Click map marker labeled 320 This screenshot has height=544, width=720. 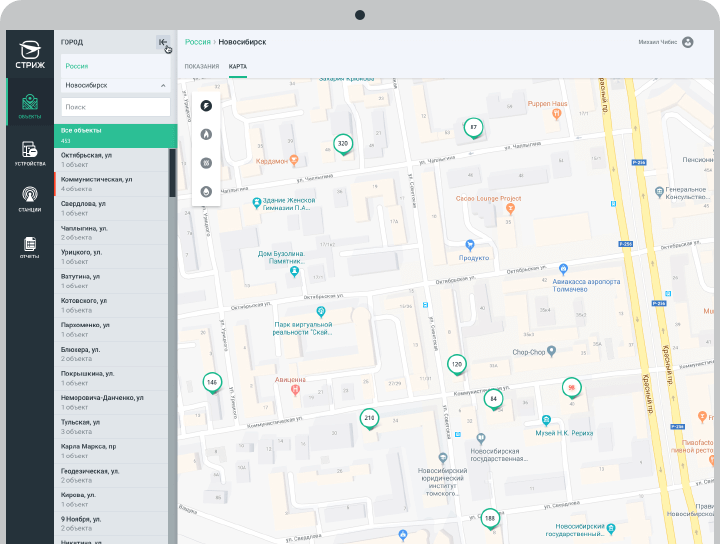point(342,144)
